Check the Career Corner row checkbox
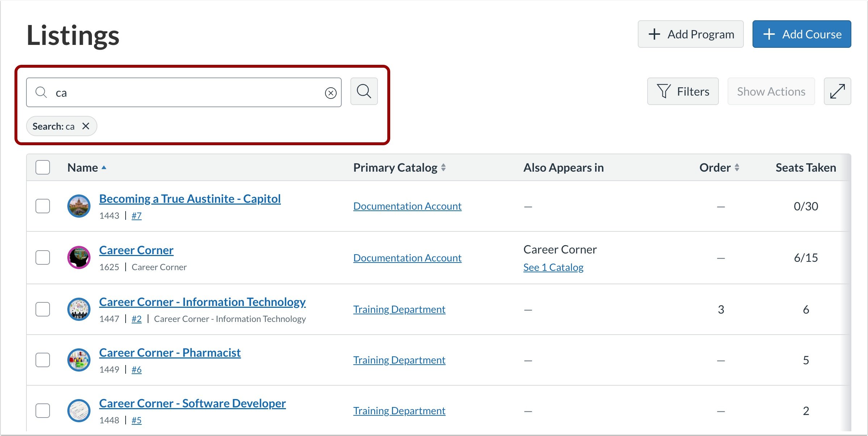The image size is (868, 436). coord(43,257)
